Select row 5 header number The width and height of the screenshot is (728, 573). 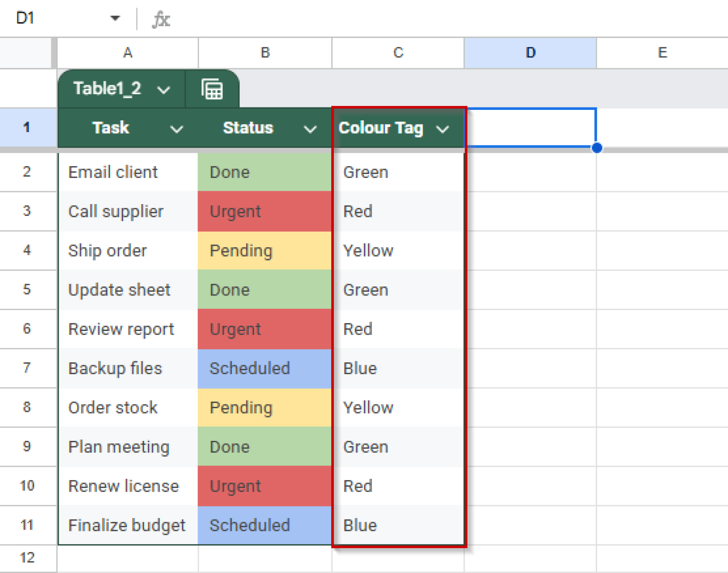click(27, 289)
